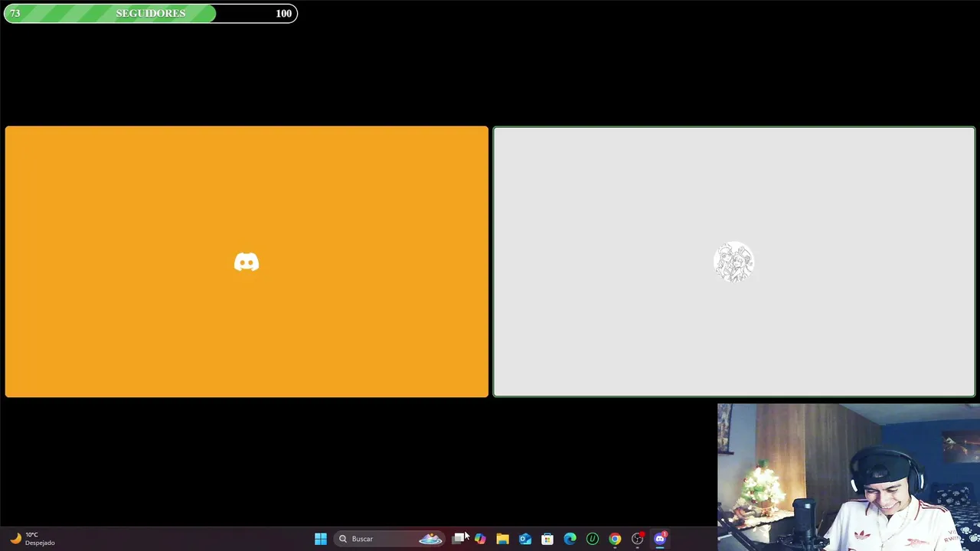Image resolution: width=980 pixels, height=551 pixels.
Task: Launch Microsoft Edge from the taskbar
Action: [x=570, y=539]
